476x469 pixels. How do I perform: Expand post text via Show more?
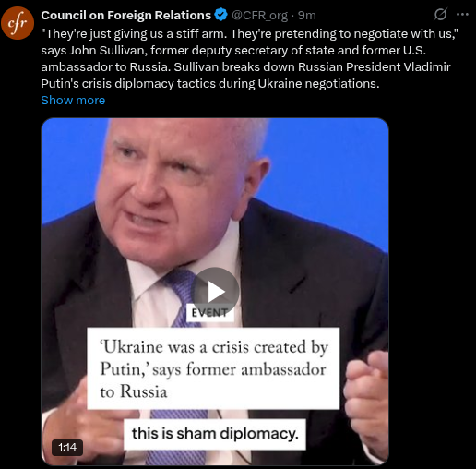[73, 100]
